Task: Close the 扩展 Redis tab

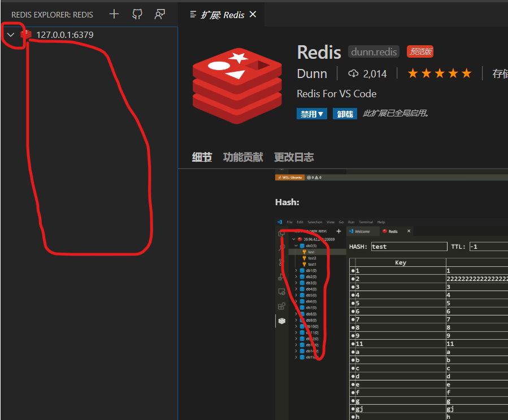Action: [253, 15]
